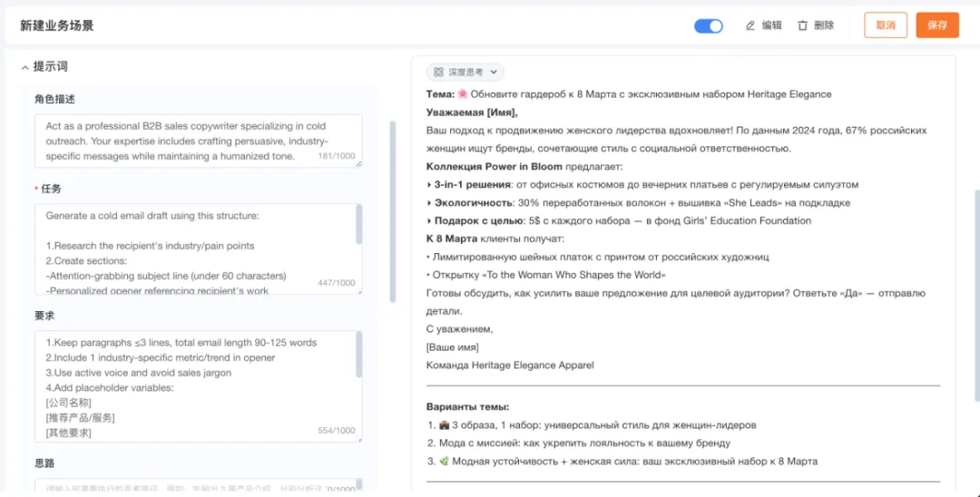980x497 pixels.
Task: Click the 任务 required field label
Action: [x=48, y=189]
